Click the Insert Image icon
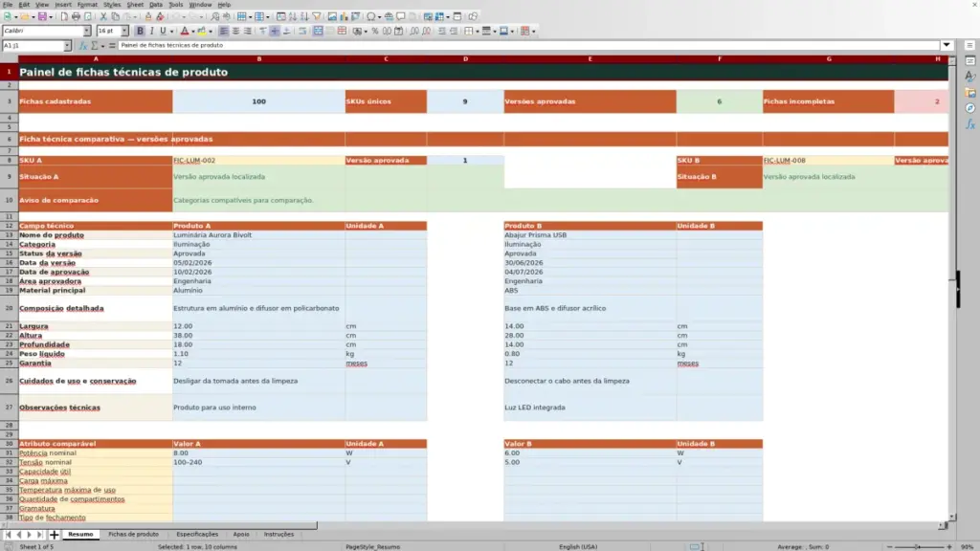This screenshot has height=551, width=980. coord(332,17)
